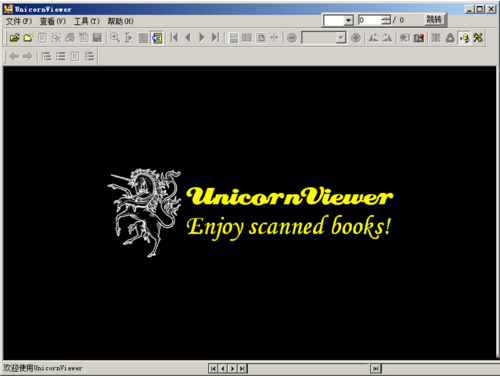The height and width of the screenshot is (378, 500).
Task: Click the page number spinner arrows
Action: coord(386,20)
